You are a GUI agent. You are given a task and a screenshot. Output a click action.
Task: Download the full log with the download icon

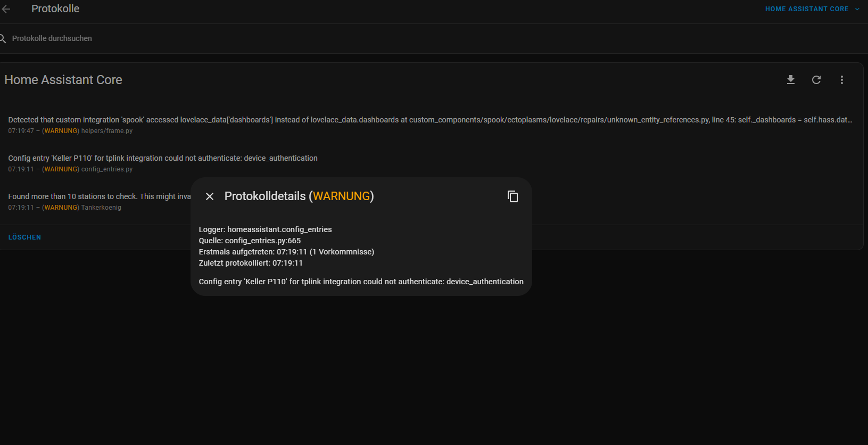791,80
